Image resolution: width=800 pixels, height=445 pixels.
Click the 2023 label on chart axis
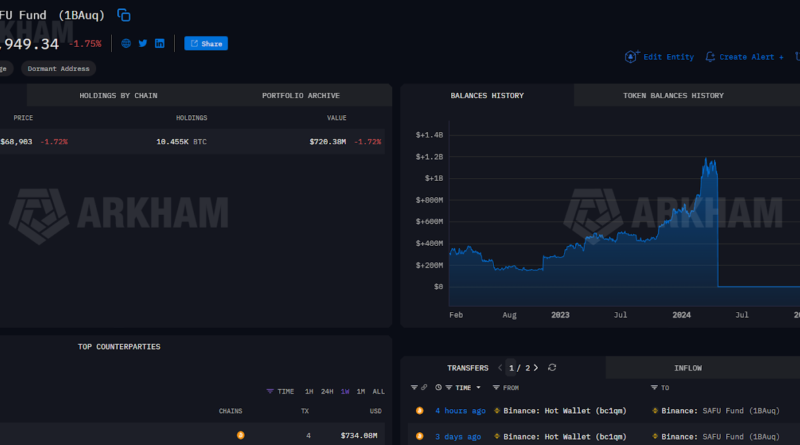click(560, 315)
